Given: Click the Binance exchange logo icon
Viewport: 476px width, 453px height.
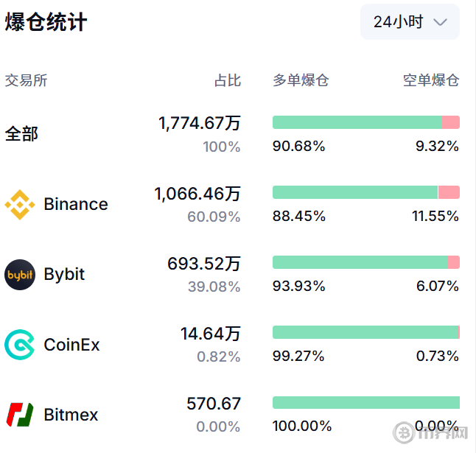Looking at the screenshot, I should 20,205.
